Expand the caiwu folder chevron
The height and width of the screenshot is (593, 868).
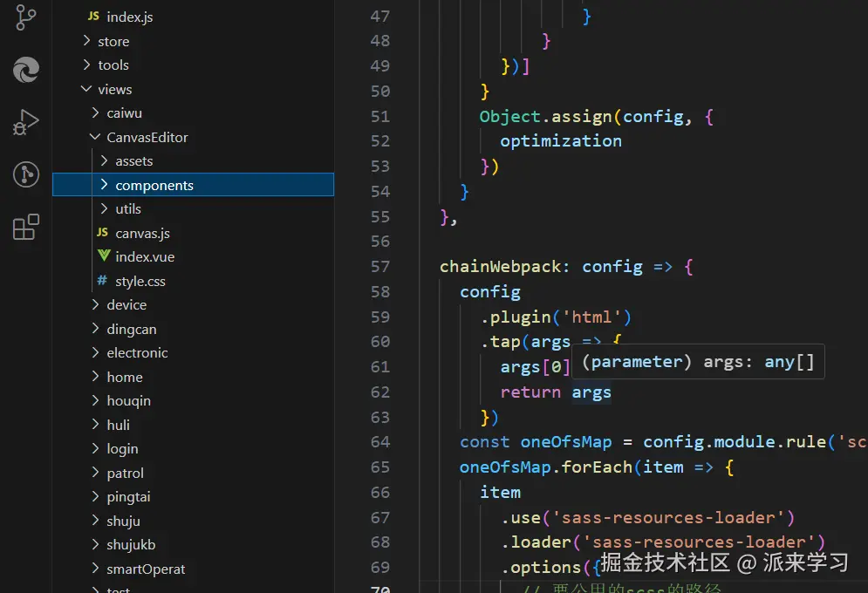point(95,112)
